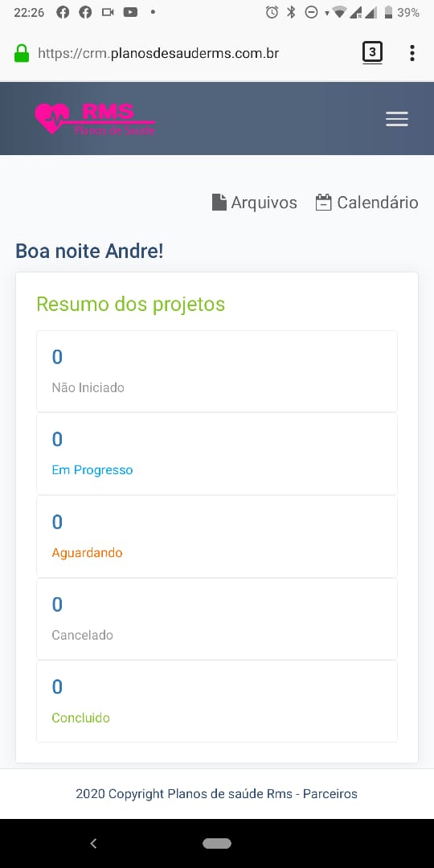Open the hamburger navigation menu
This screenshot has height=868, width=434.
(397, 119)
